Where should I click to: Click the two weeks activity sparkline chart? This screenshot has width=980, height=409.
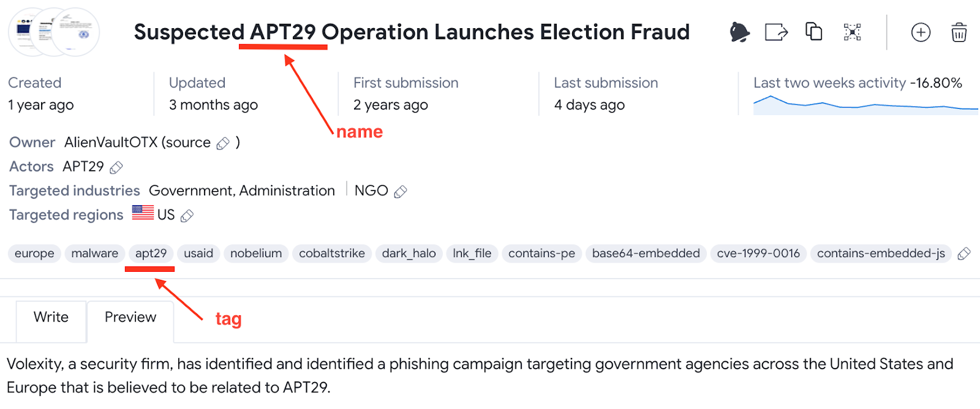[865, 105]
